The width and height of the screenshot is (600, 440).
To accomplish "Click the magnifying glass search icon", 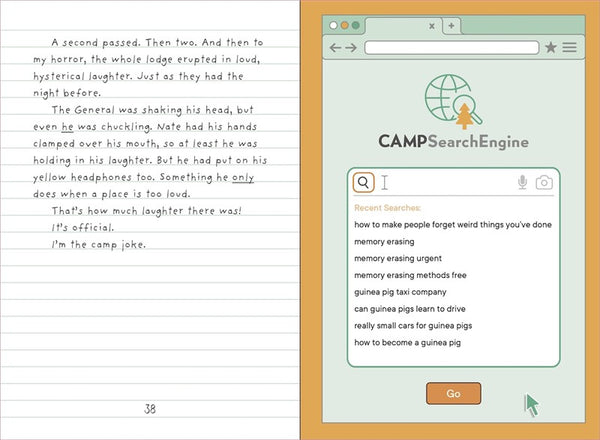I will [x=363, y=183].
